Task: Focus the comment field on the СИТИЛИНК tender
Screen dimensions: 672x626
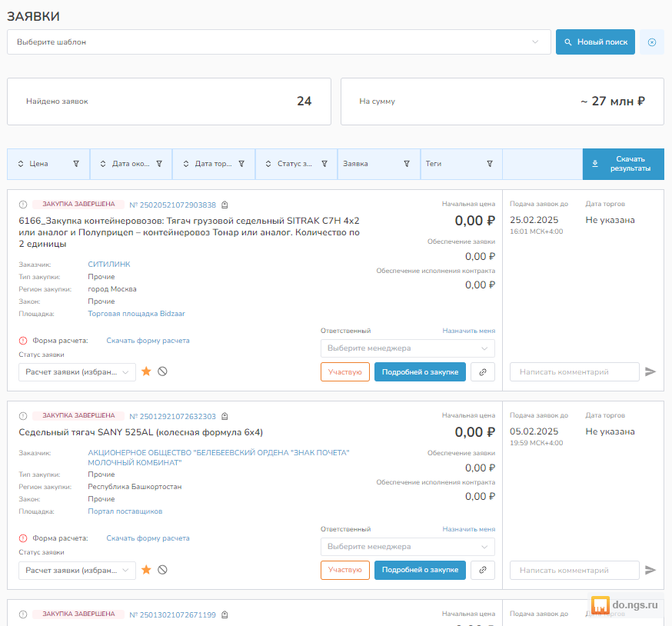Action: click(x=574, y=372)
